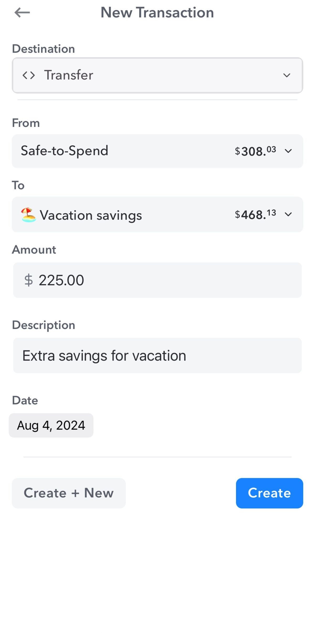Click the 225.00 amount field

click(x=157, y=280)
